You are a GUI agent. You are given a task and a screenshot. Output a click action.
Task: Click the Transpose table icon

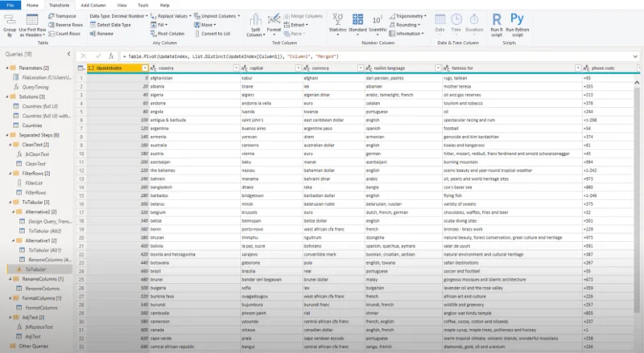point(52,16)
